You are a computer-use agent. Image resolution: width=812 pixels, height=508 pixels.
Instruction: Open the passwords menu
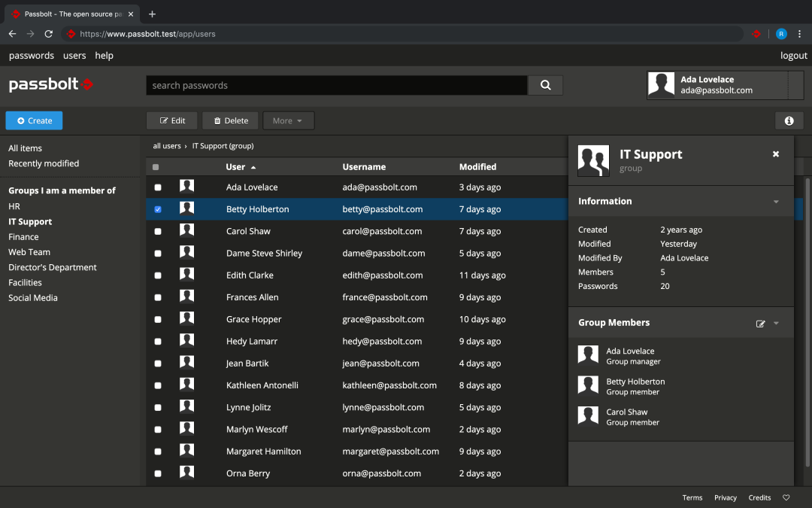pos(32,56)
